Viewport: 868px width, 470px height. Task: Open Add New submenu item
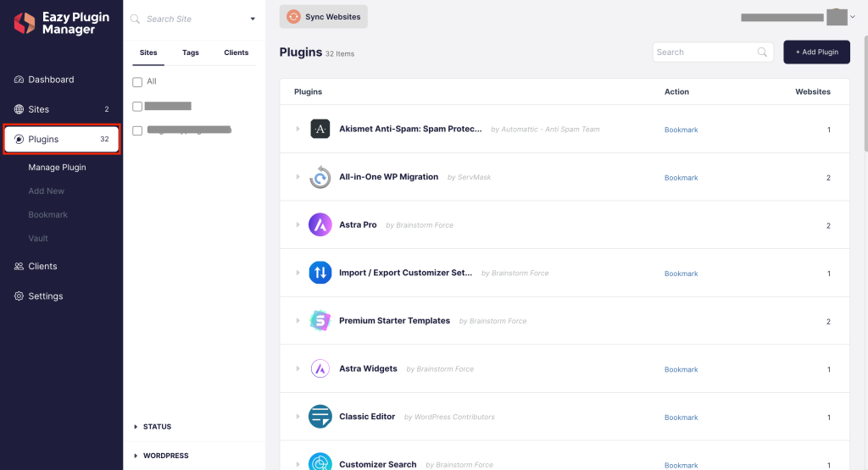coord(46,191)
